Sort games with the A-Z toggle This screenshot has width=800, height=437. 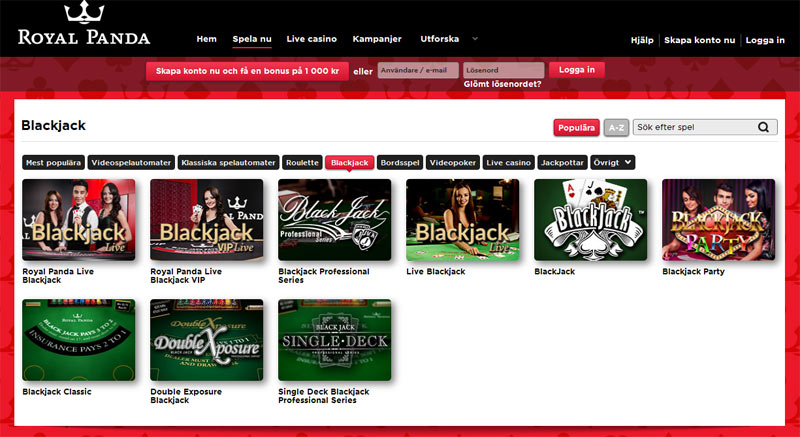(x=616, y=128)
